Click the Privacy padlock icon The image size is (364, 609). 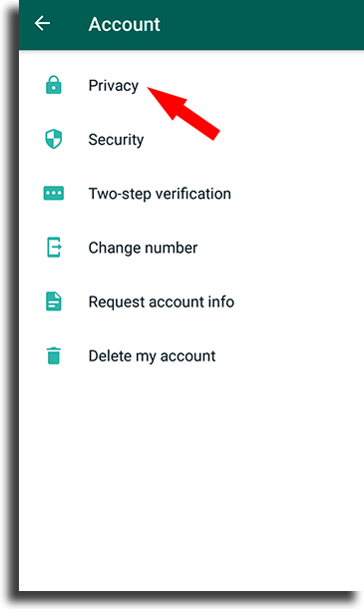click(54, 86)
